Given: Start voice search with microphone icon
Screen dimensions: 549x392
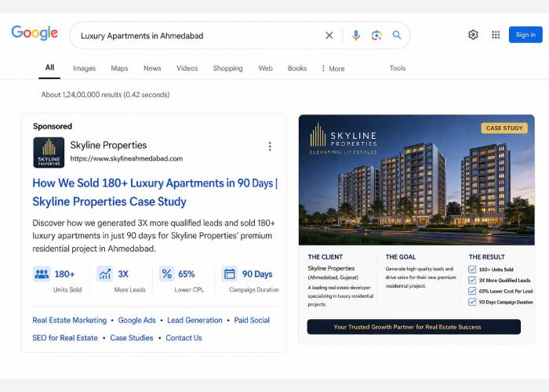Looking at the screenshot, I should pyautogui.click(x=356, y=35).
